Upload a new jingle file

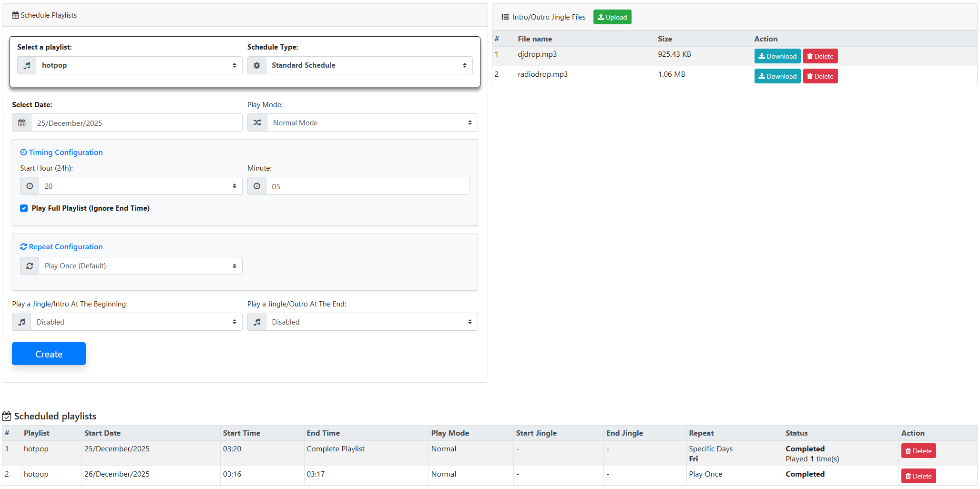point(612,17)
